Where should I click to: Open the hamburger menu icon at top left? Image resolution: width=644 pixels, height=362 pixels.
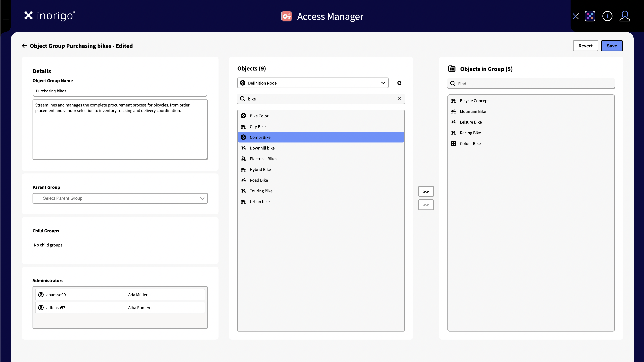(x=6, y=16)
